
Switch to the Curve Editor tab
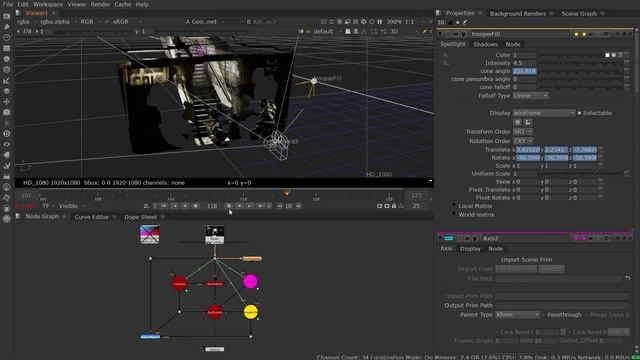(x=91, y=217)
